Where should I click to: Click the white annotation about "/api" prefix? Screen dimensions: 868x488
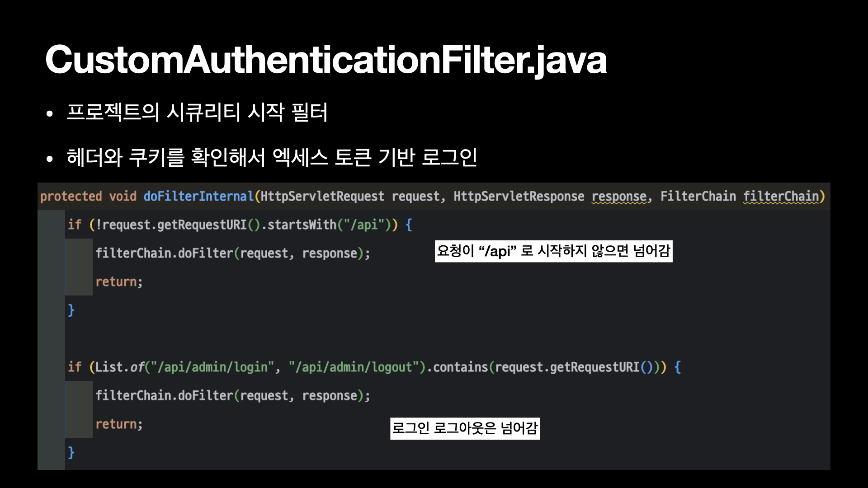[x=553, y=251]
